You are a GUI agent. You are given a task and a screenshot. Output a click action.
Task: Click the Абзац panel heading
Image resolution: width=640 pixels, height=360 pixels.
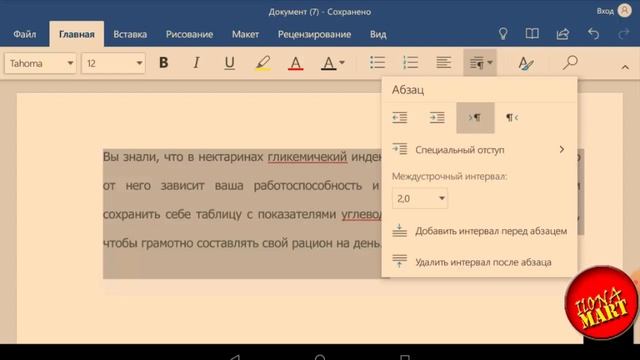point(408,90)
